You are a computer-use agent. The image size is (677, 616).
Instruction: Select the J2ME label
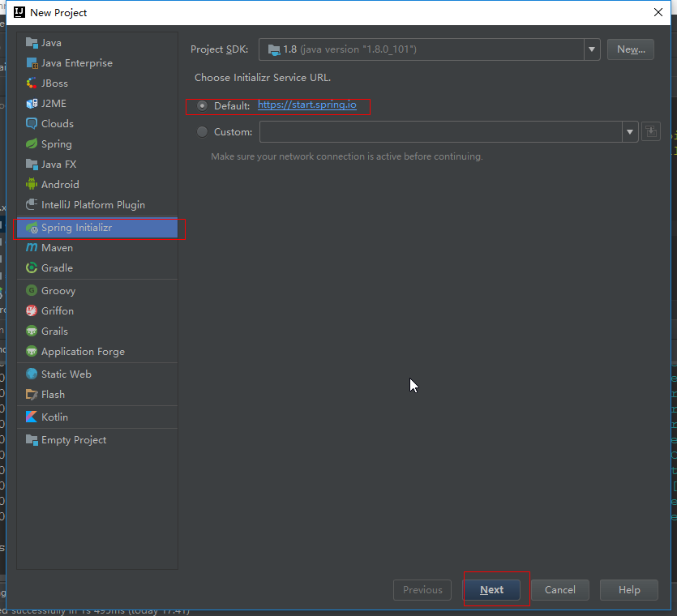(54, 104)
